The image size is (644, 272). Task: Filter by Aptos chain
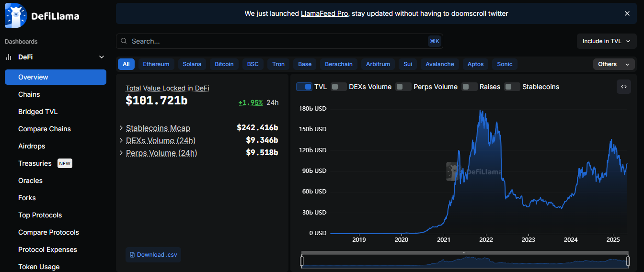coord(476,64)
